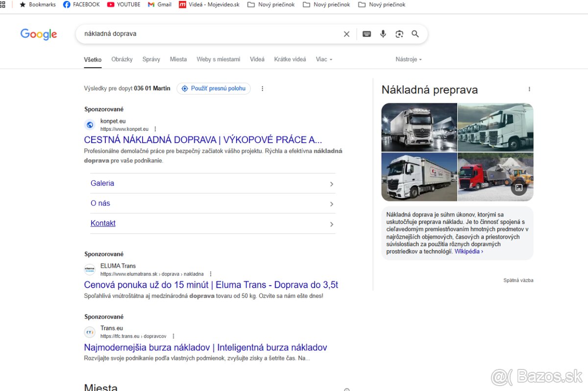This screenshot has width=588, height=391.
Task: Select the Všetko results tab
Action: [93, 60]
